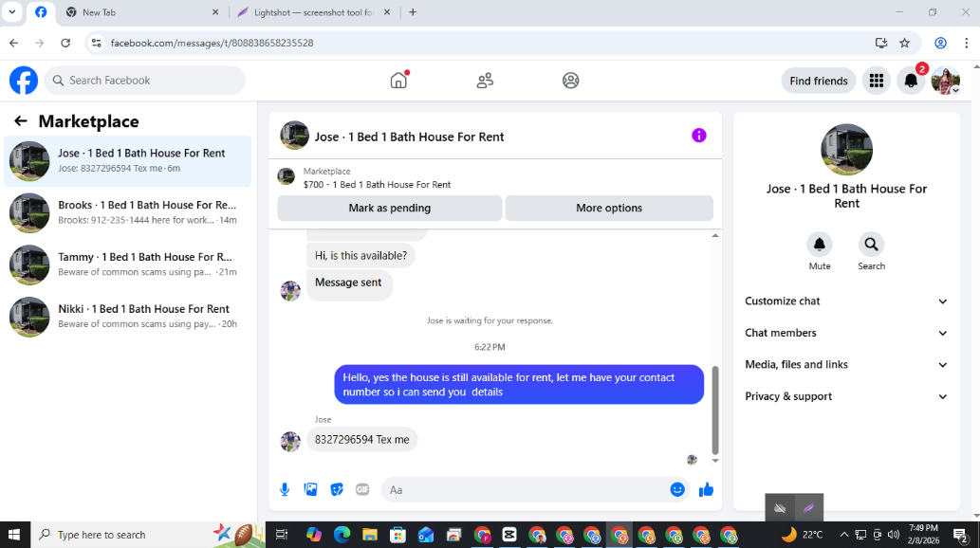The width and height of the screenshot is (980, 548).
Task: Close the New Tab tab
Action: click(x=215, y=12)
